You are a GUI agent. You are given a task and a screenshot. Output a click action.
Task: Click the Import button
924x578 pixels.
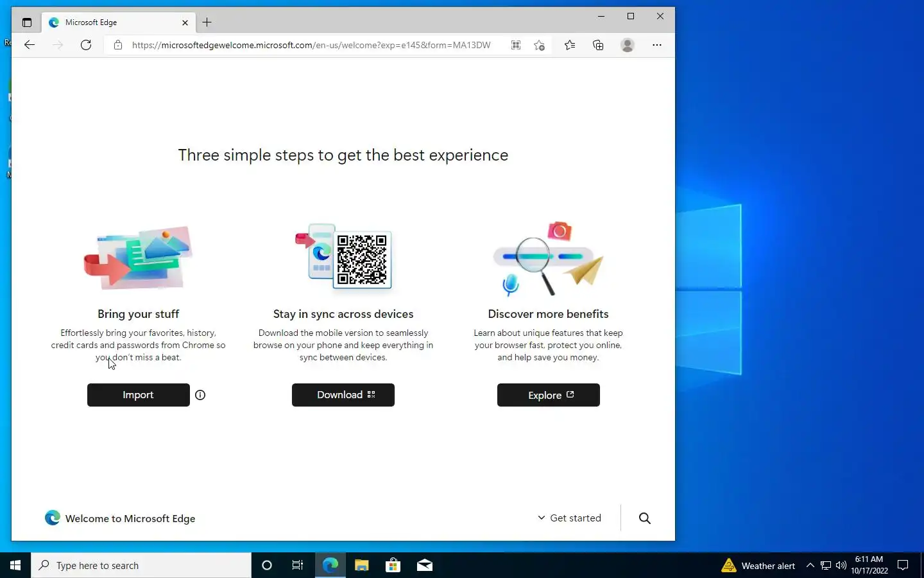pos(139,395)
